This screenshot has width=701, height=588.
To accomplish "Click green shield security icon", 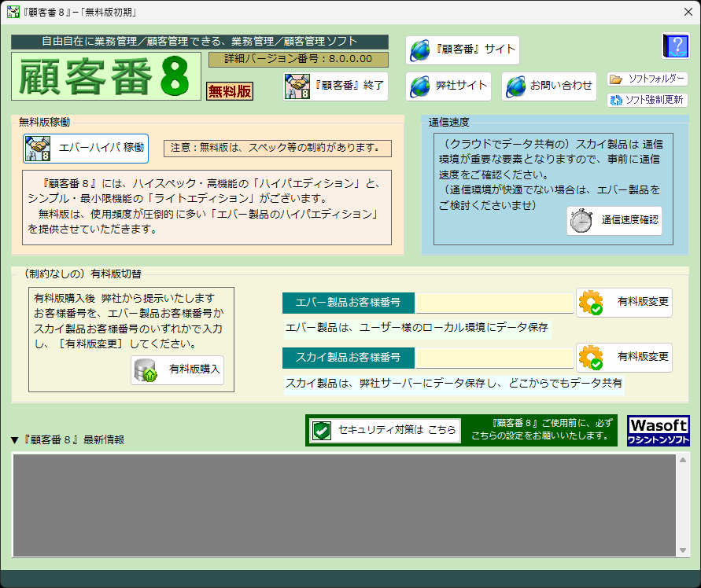I will 322,431.
